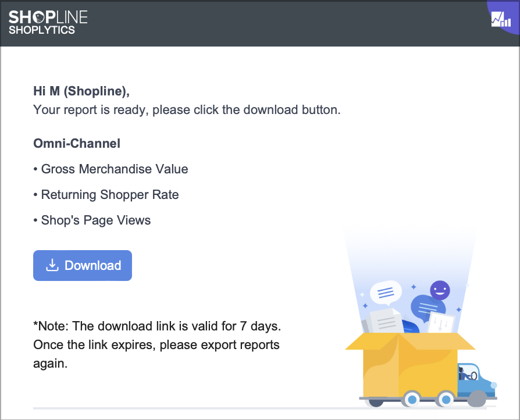Click the analytics chart icon in header
Viewport: 520px width, 420px height.
pyautogui.click(x=501, y=19)
